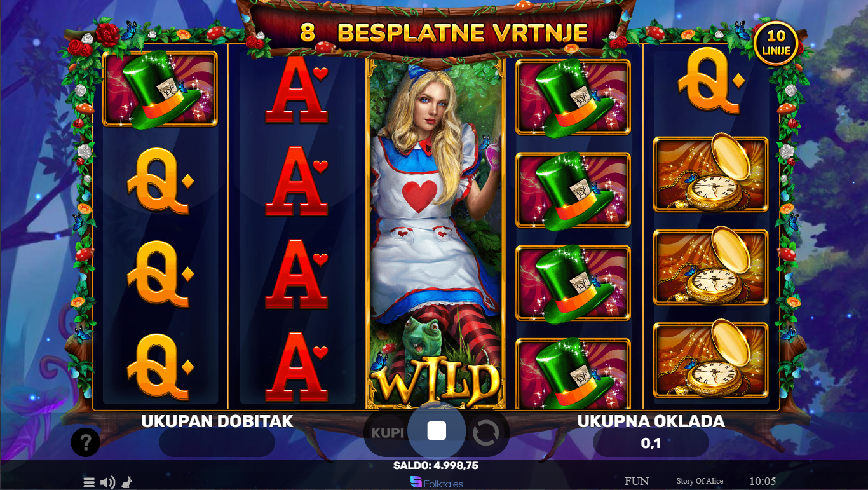Click the SALDO balance text
The width and height of the screenshot is (868, 490).
pyautogui.click(x=436, y=466)
